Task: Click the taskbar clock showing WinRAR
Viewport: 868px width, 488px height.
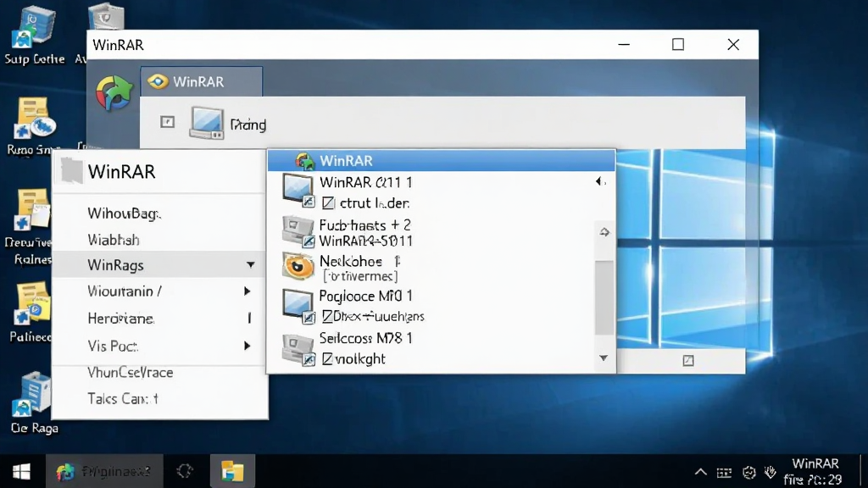Action: click(815, 471)
